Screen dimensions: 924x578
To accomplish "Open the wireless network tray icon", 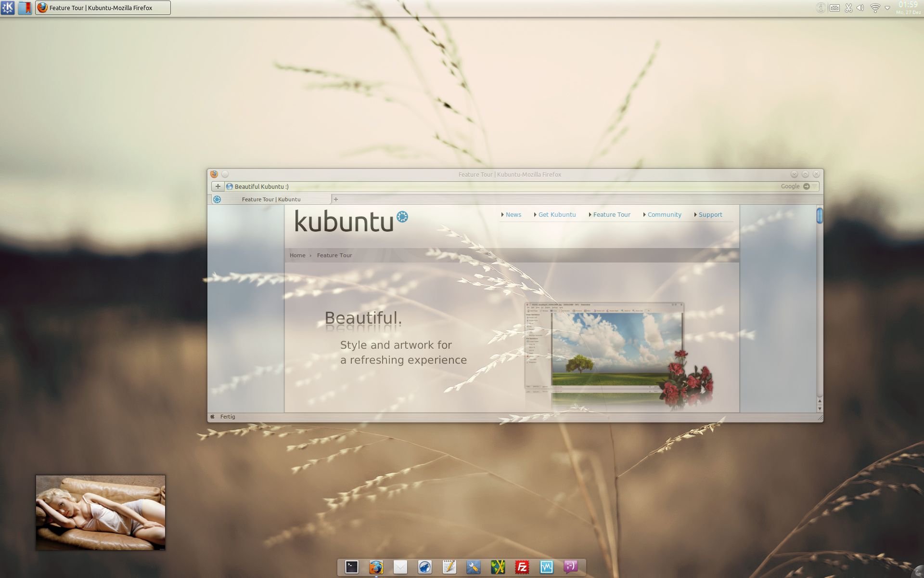I will tap(875, 8).
